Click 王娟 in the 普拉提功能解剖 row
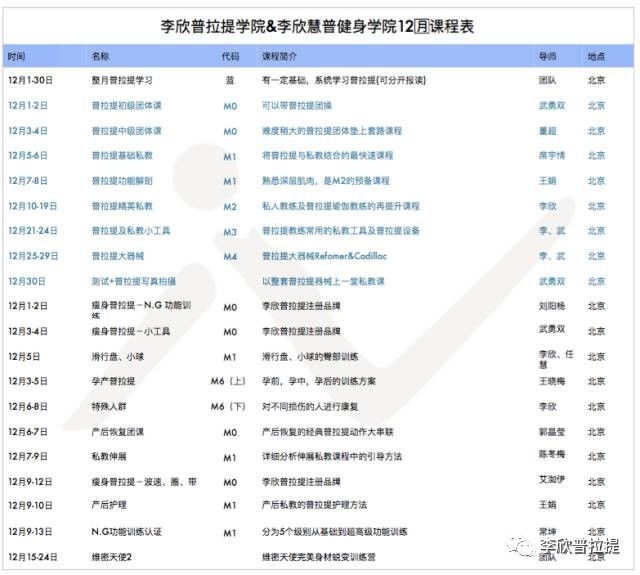Viewport: 640px width, 575px height. [x=547, y=181]
